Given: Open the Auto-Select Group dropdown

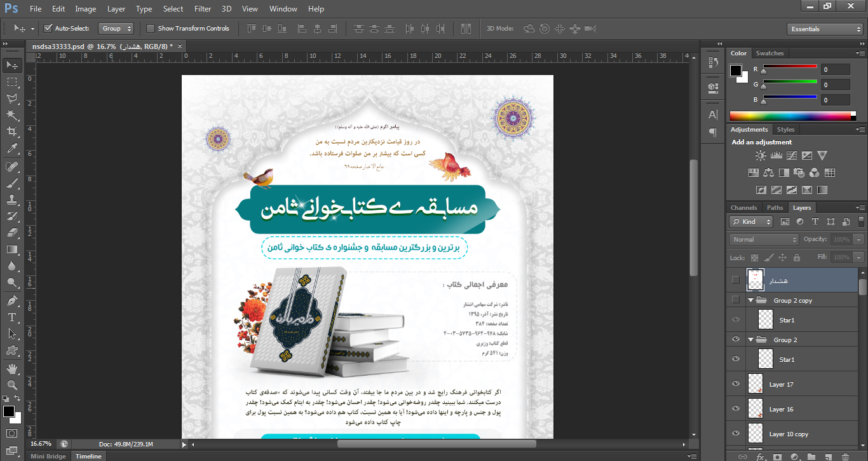Looking at the screenshot, I should coord(117,29).
